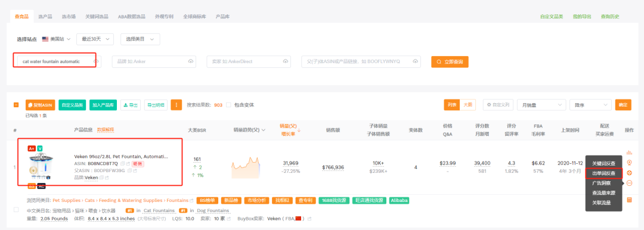Screen dimensions: 644x230
Task: Click upload icon in ASIN field
Action: pyautogui.click(x=415, y=61)
